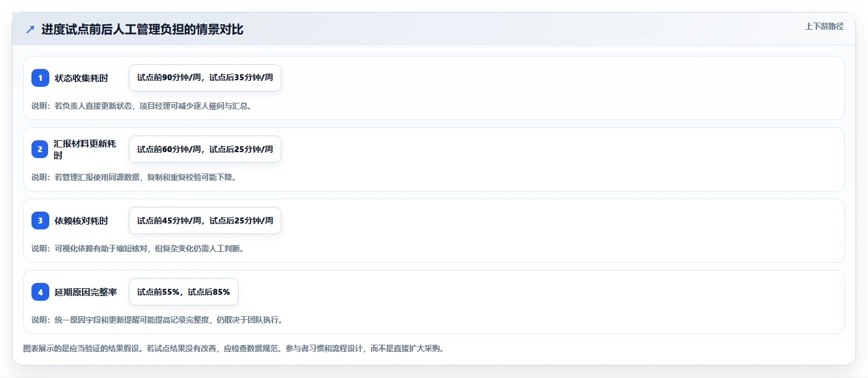Click the note about 可视化依赖有助于缩短核对
The width and height of the screenshot is (868, 378).
138,248
